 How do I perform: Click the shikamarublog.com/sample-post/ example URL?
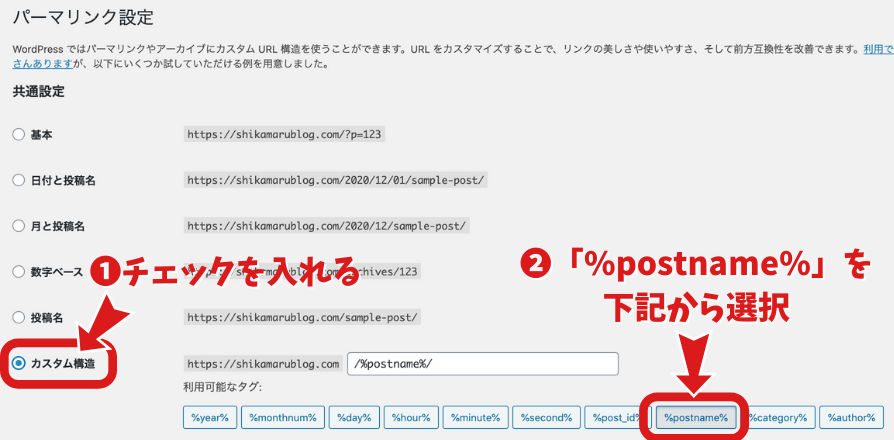click(302, 317)
